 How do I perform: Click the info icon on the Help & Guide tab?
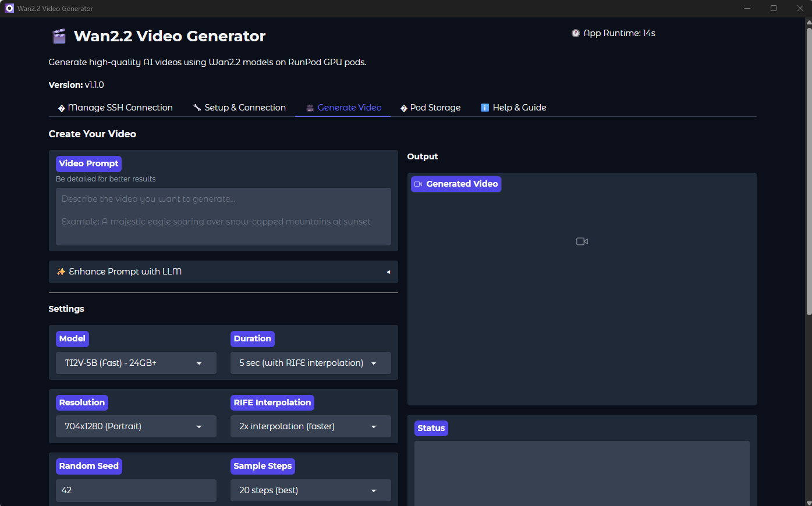click(485, 108)
